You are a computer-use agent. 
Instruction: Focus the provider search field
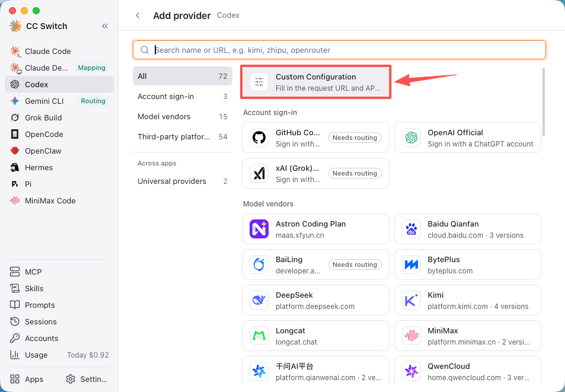340,50
